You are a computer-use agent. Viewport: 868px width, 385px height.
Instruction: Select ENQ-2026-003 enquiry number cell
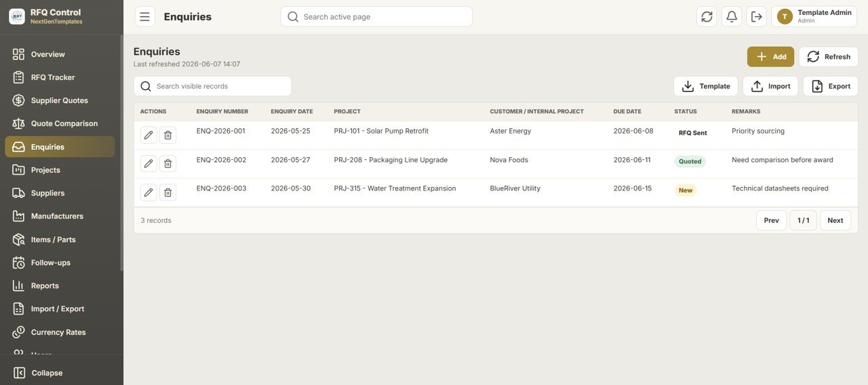click(x=222, y=188)
